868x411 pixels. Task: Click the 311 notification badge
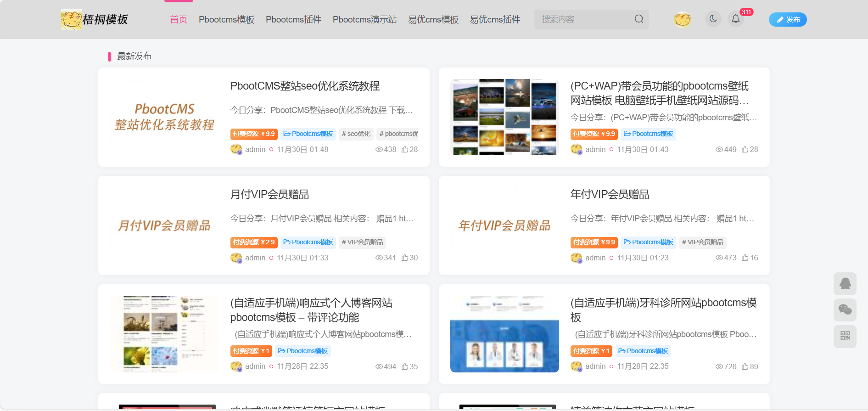coord(746,12)
